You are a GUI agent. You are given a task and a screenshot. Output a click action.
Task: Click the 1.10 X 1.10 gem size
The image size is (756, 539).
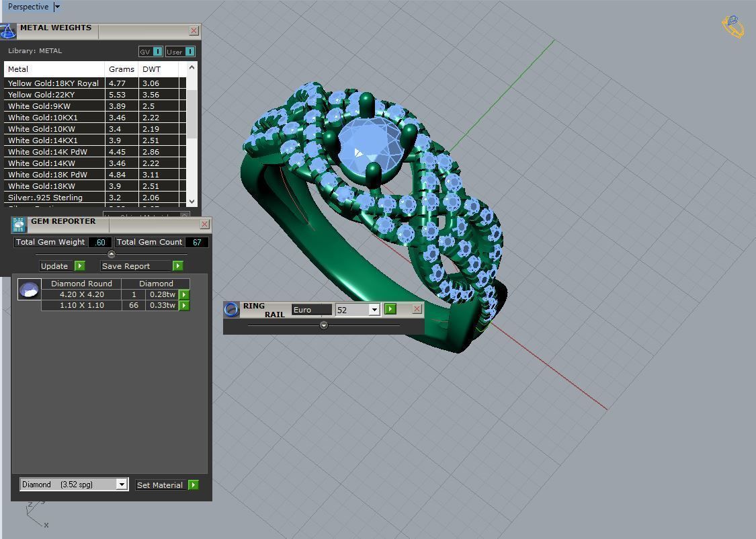click(81, 305)
